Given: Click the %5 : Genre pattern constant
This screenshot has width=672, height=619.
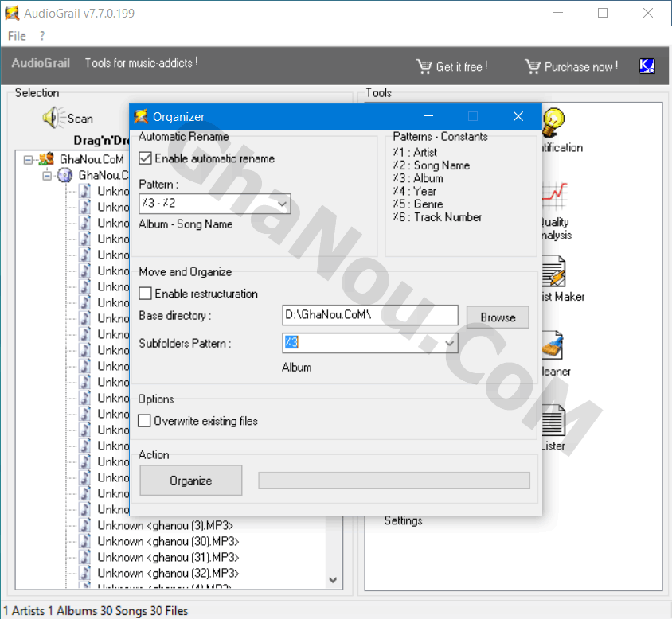Looking at the screenshot, I should pos(418,204).
